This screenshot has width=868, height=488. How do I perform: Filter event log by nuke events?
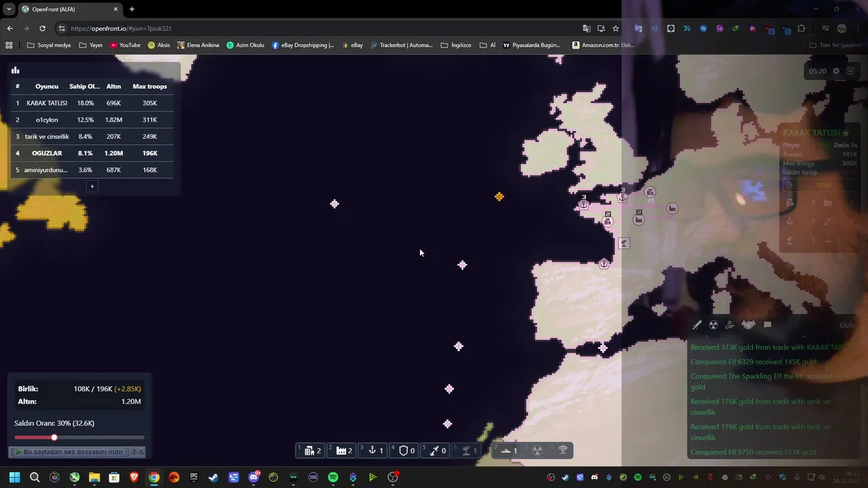[x=713, y=325]
